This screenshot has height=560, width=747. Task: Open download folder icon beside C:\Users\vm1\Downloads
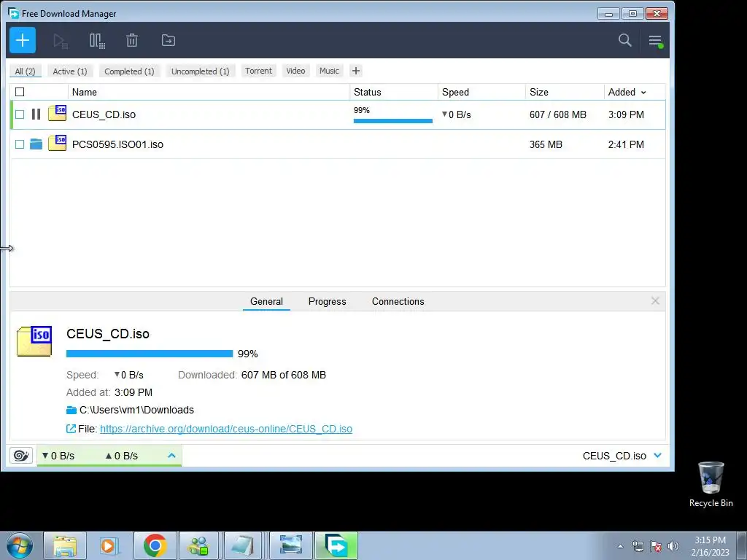tap(71, 410)
